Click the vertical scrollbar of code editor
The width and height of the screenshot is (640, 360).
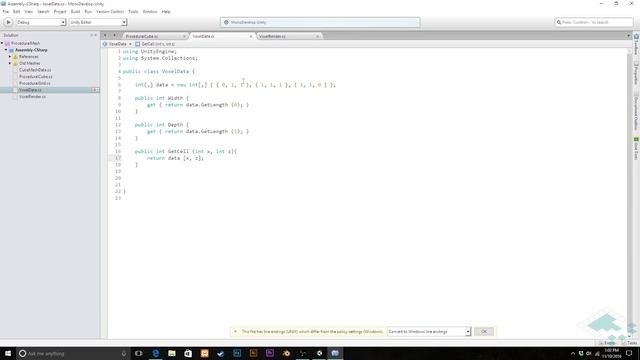[629, 192]
